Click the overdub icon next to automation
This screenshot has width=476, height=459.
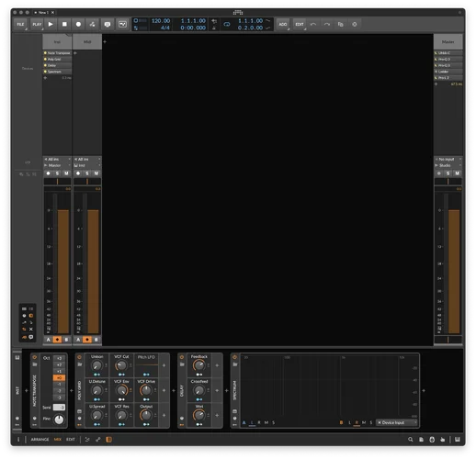108,24
